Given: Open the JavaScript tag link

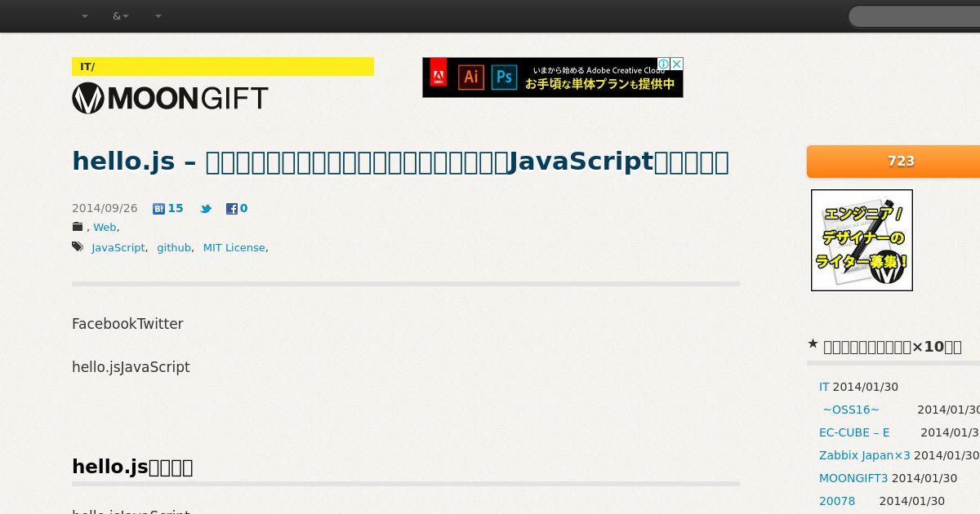Looking at the screenshot, I should click(118, 247).
